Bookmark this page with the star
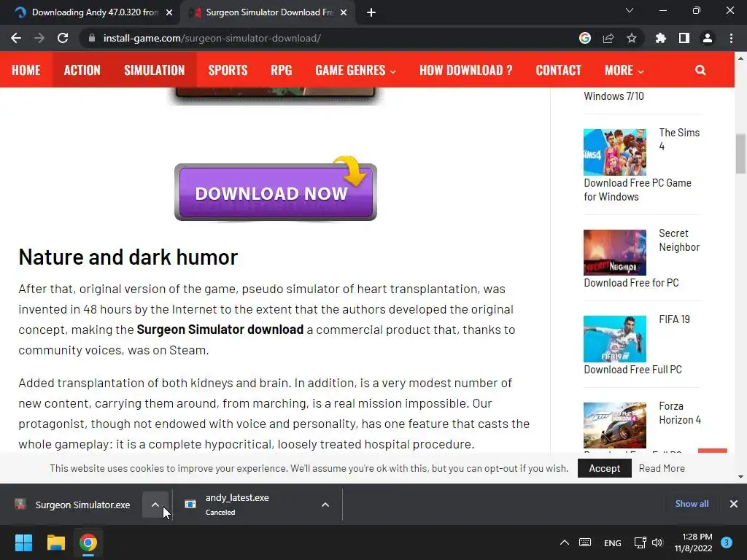Image resolution: width=747 pixels, height=560 pixels. tap(632, 38)
